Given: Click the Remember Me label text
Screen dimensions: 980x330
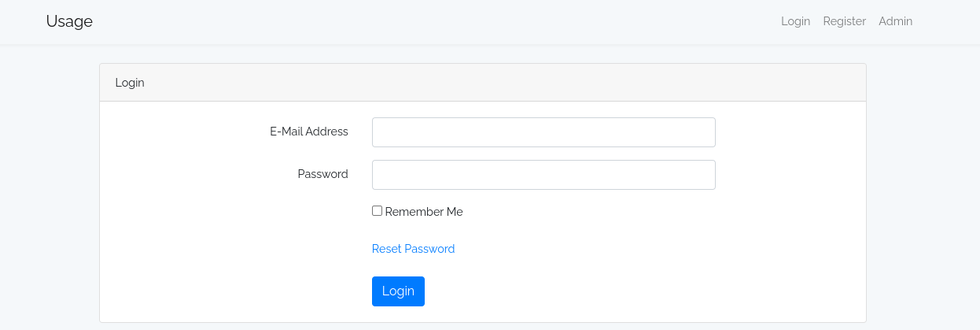Looking at the screenshot, I should [x=424, y=212].
